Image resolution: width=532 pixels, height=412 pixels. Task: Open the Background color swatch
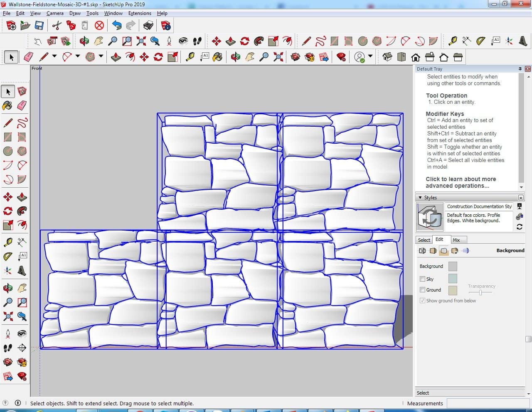(x=453, y=266)
